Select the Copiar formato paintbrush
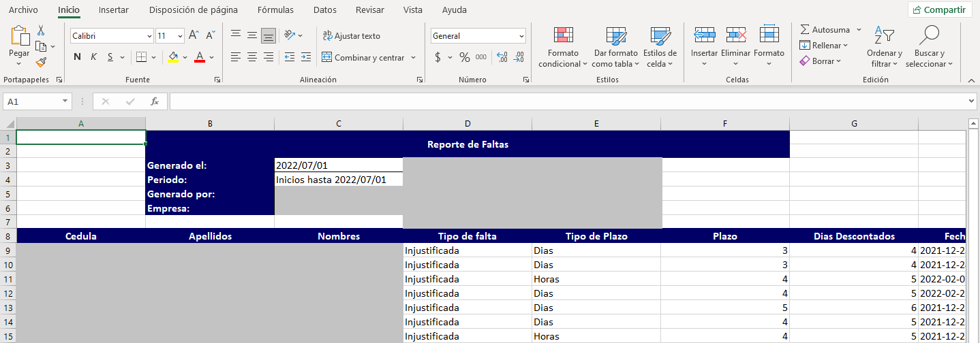Image resolution: width=980 pixels, height=343 pixels. (x=41, y=62)
